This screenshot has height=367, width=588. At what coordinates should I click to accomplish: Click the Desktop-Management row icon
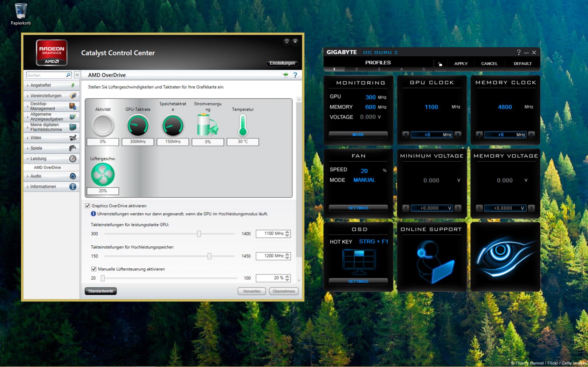tap(73, 106)
